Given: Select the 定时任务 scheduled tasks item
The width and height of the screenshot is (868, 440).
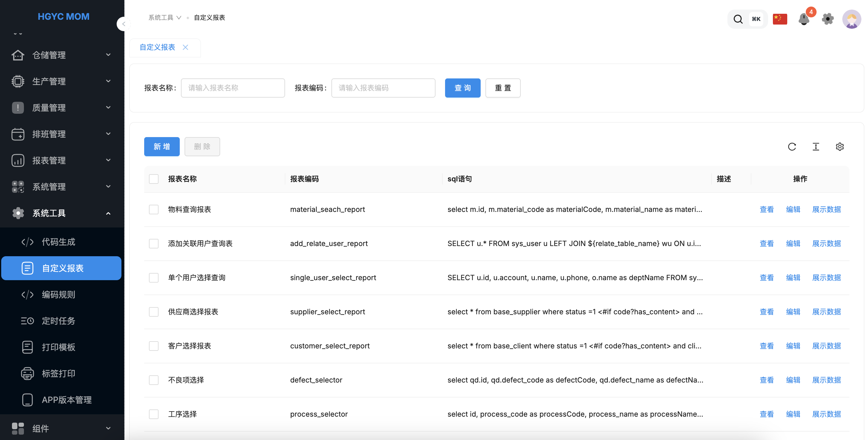Looking at the screenshot, I should 58,321.
